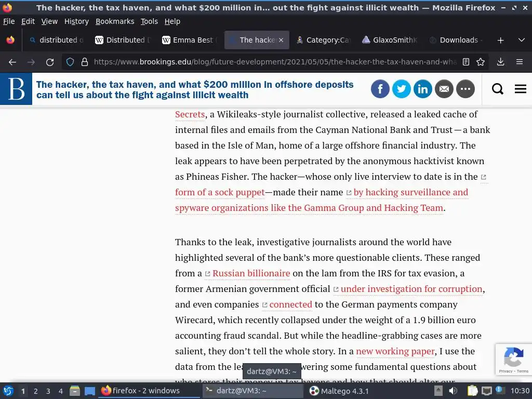Click the show desktop taskbar icon
532x399 pixels.
(90, 391)
